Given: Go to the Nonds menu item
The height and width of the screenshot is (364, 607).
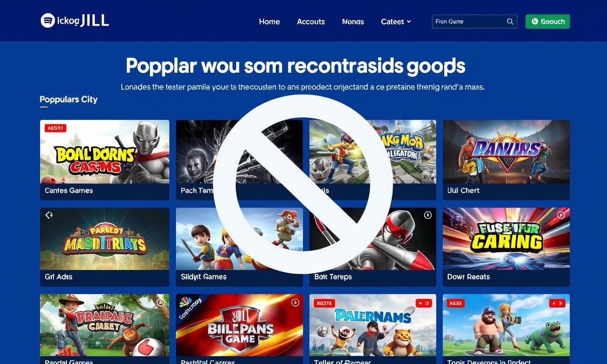Looking at the screenshot, I should pos(353,21).
